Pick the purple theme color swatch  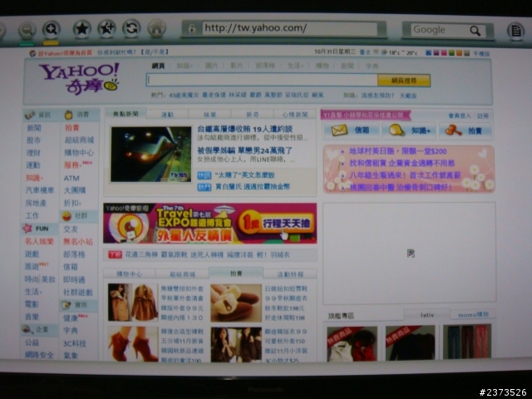pos(436,53)
